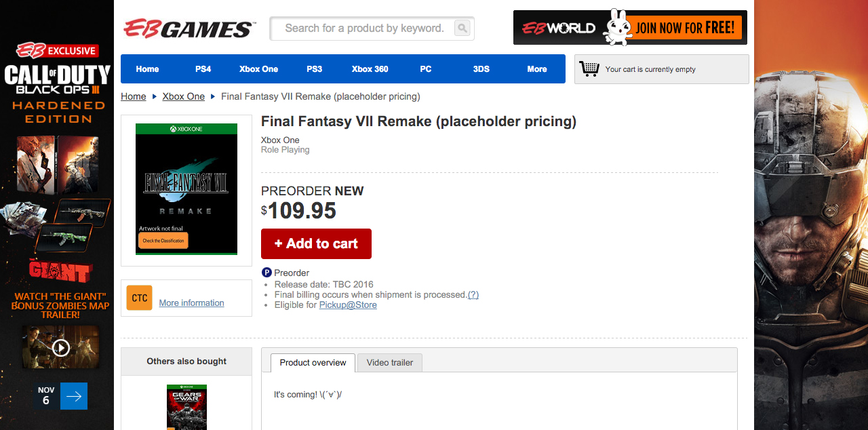868x430 pixels.
Task: Play the Giant zombies trailer video
Action: pos(61,348)
